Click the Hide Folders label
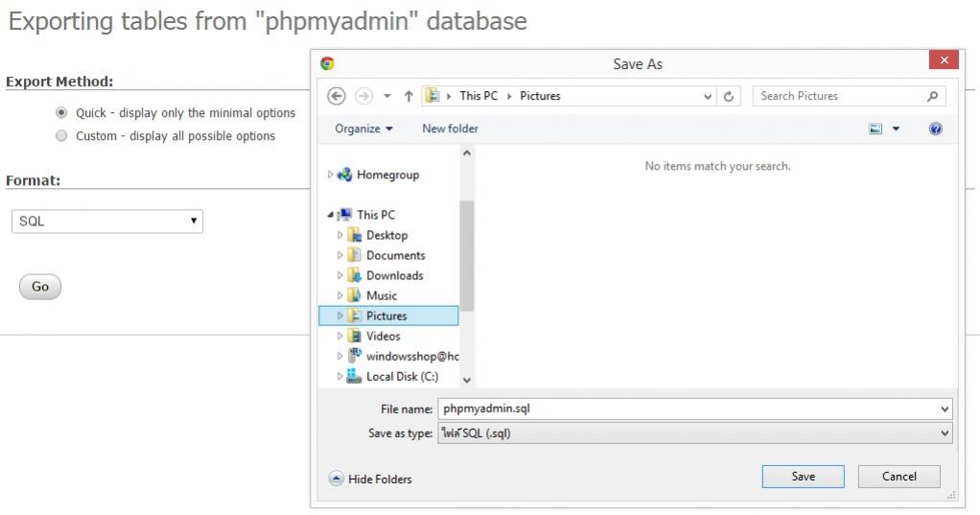Viewport: 980px width, 515px height. (x=380, y=480)
